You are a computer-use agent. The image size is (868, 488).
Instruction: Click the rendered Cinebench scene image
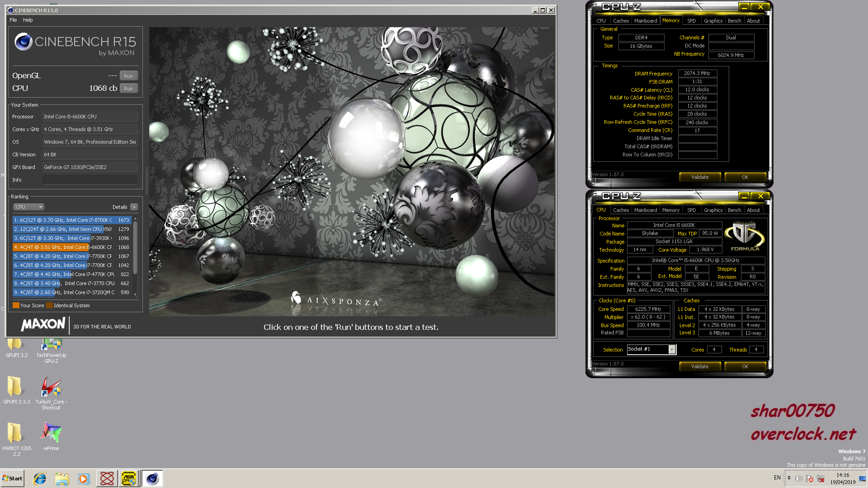pyautogui.click(x=352, y=171)
